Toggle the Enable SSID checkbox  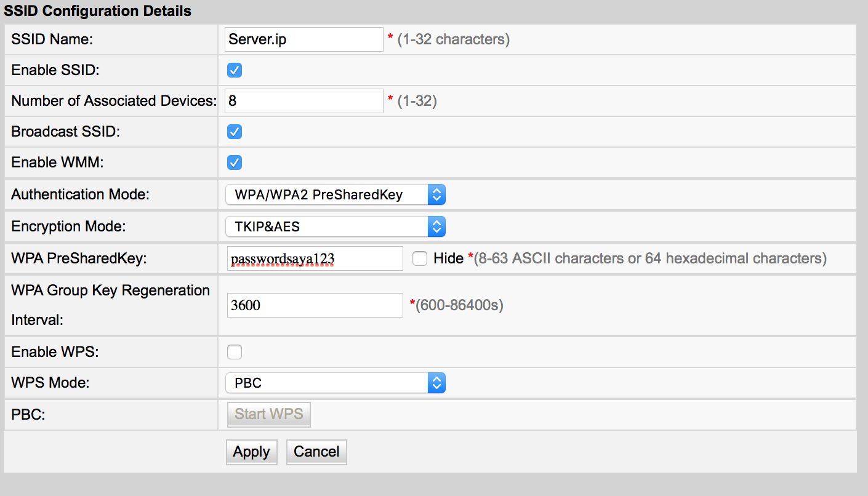pos(235,70)
